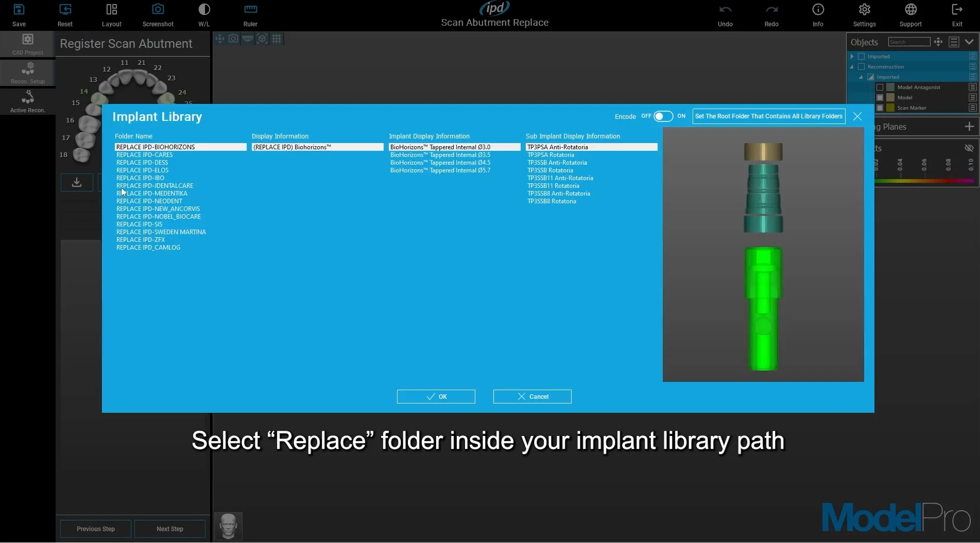Toggle the Scan Marker checkbox

click(880, 108)
